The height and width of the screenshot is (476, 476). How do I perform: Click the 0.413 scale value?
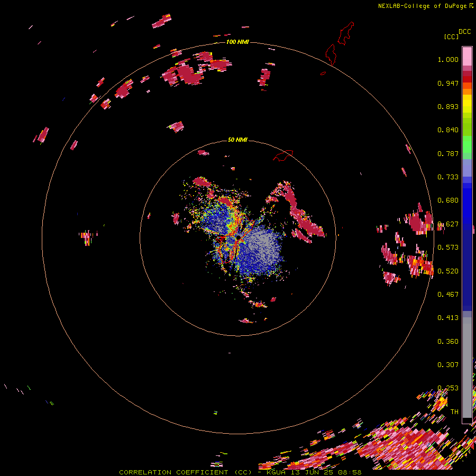[448, 318]
